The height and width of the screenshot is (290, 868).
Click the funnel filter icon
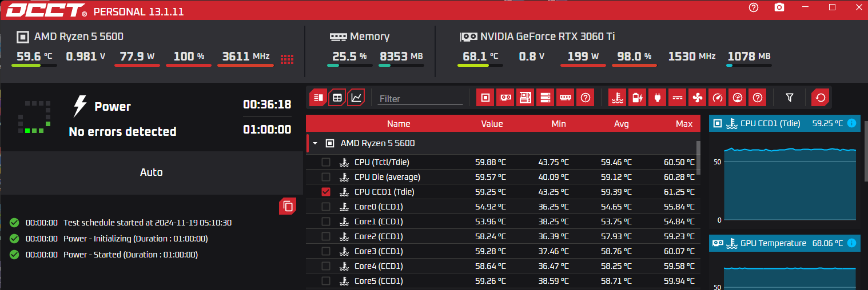(x=789, y=98)
